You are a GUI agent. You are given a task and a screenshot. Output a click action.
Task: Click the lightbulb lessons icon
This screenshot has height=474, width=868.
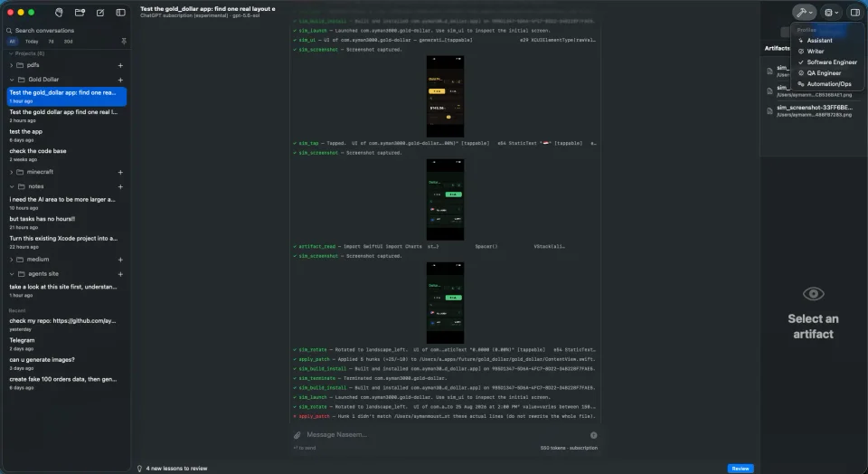(x=139, y=469)
